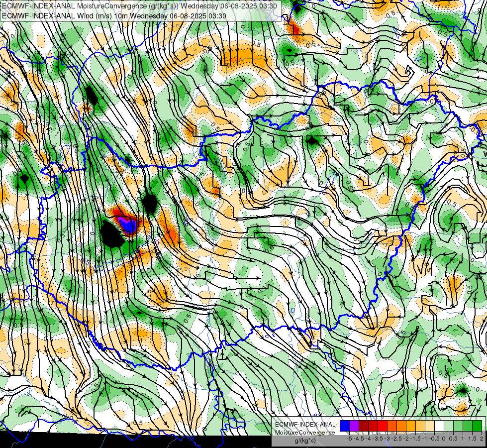Click the pale peach swatch at -1
This screenshot has height=448, width=487.
point(429,426)
